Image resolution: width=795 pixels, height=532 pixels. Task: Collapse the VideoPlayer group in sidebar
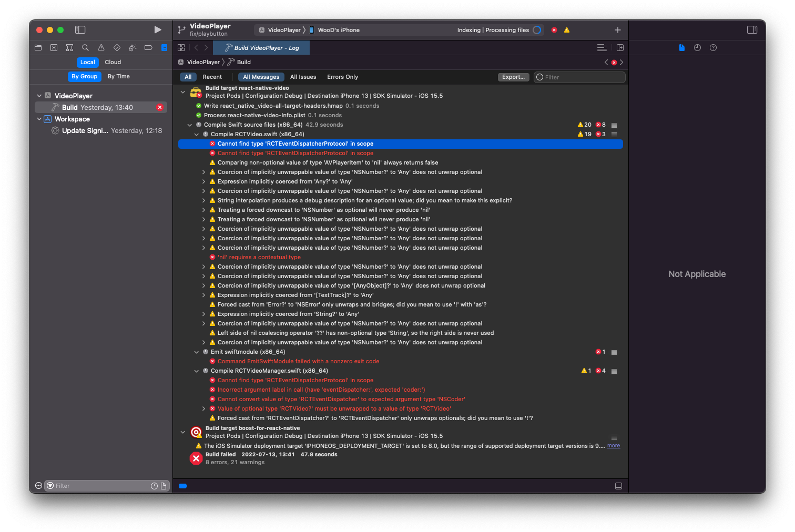[39, 95]
